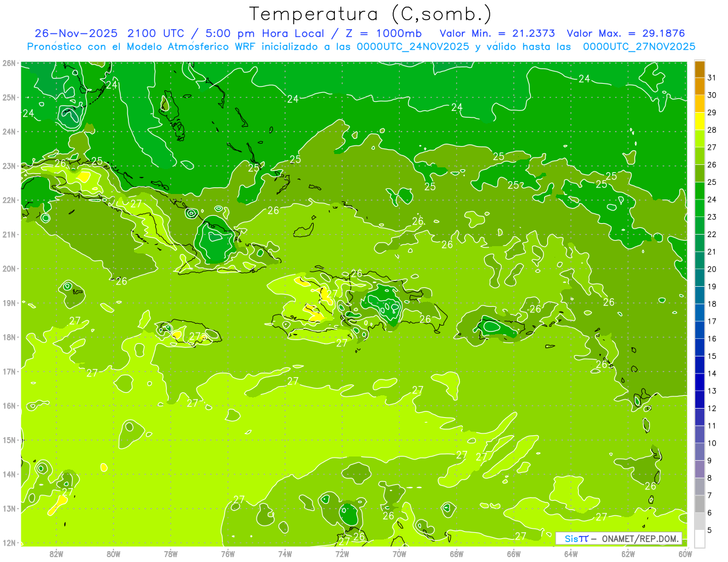Click the 21N latitude axis label
Viewport: 728px width, 562px height.
click(9, 234)
